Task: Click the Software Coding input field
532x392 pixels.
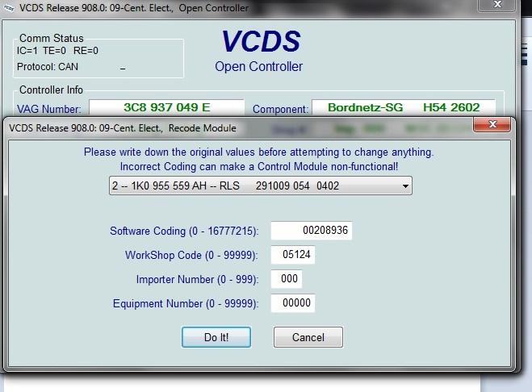Action: [312, 231]
